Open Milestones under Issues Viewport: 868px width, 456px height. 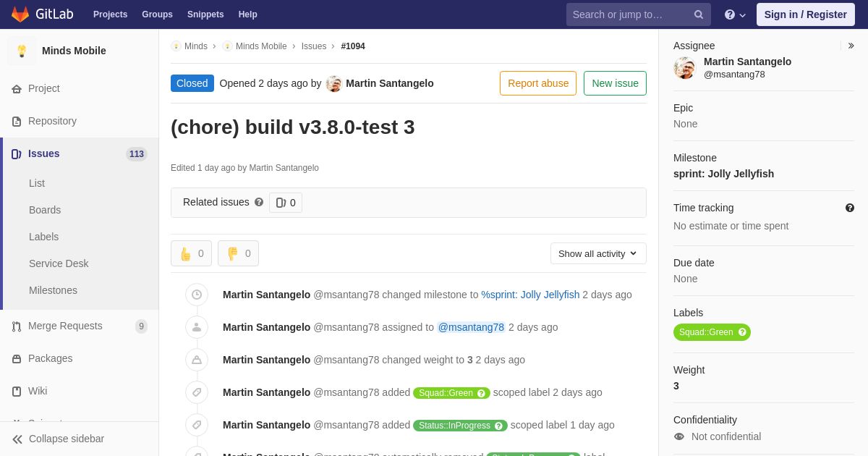(x=53, y=290)
